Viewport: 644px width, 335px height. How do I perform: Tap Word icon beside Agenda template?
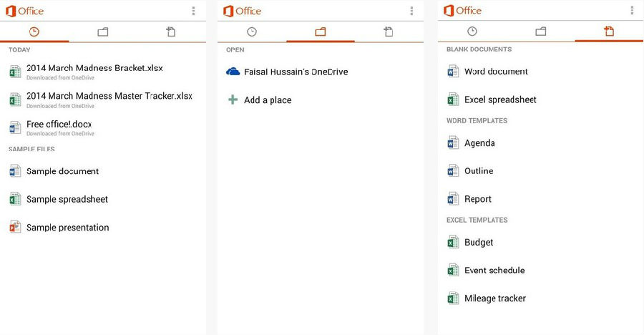(452, 142)
